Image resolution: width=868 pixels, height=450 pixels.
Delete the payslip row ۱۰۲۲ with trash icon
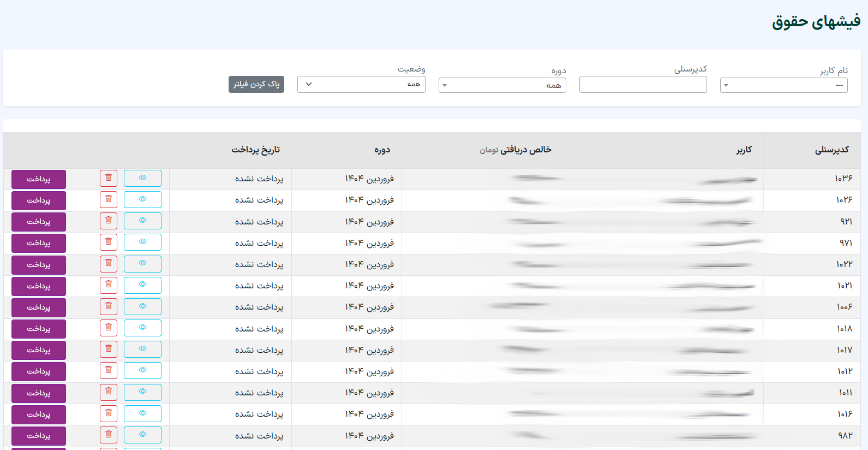point(109,264)
